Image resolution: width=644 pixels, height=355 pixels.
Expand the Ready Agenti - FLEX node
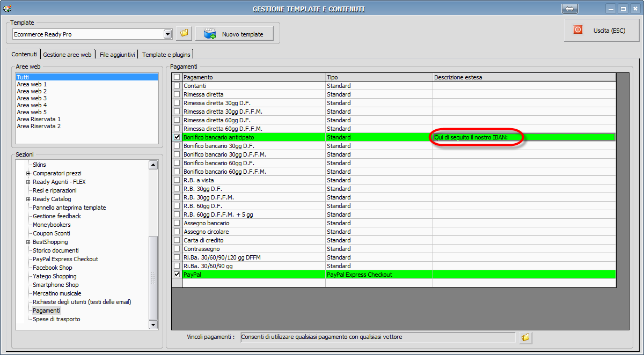coord(28,182)
